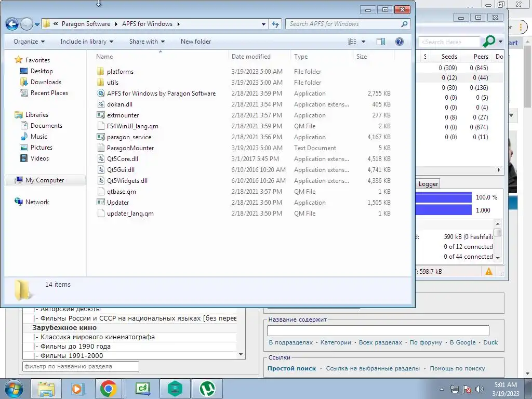Screen dimensions: 532x399
Task: Select the extmounter application icon
Action: coord(100,115)
